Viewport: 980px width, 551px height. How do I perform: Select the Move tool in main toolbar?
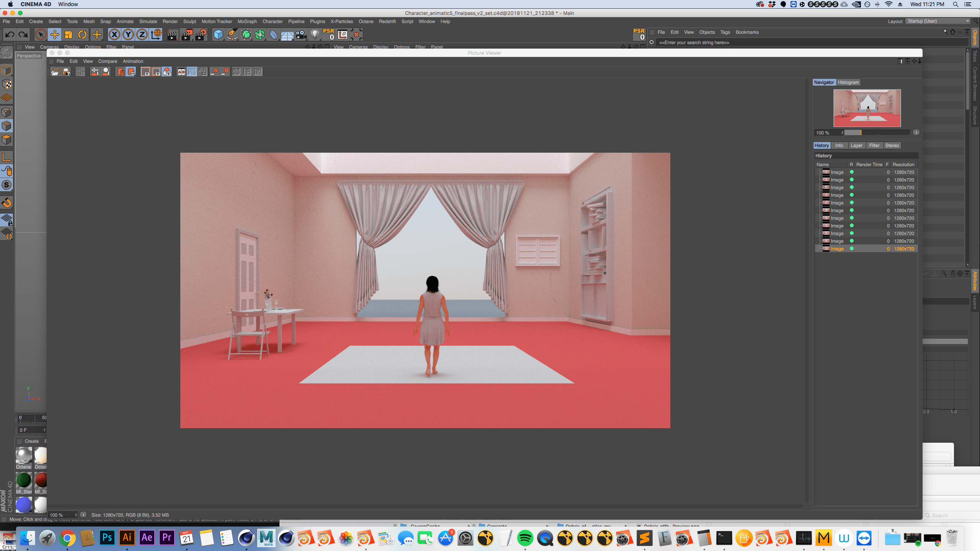click(55, 35)
